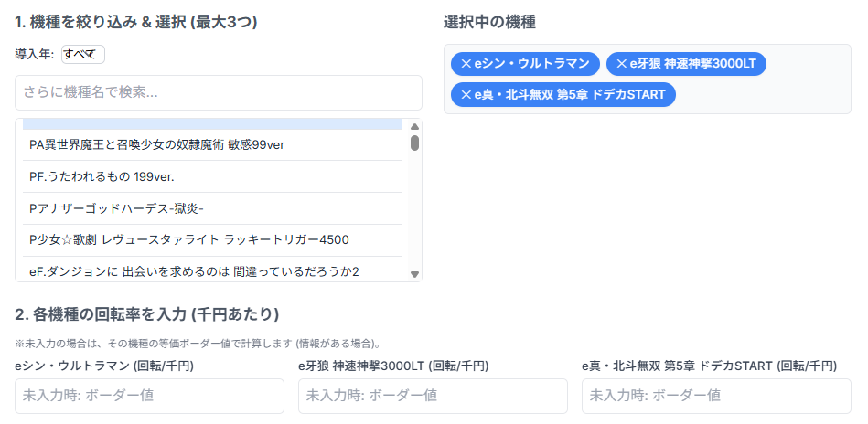The width and height of the screenshot is (868, 424).
Task: Select eF.ダンジョンに 出会いを求めるのは 間違っているだろうか2
Action: (212, 270)
